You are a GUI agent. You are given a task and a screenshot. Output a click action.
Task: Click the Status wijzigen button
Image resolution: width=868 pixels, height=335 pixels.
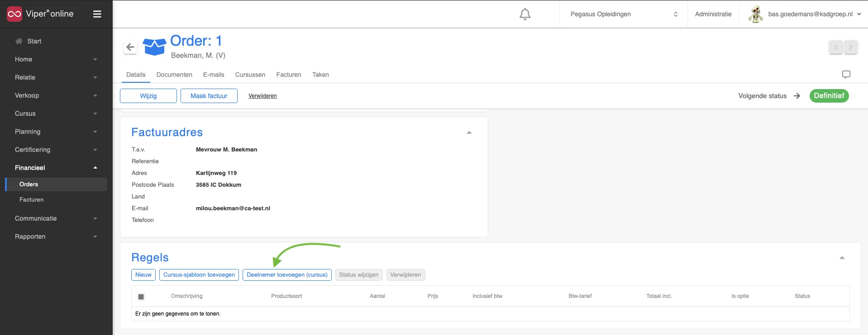click(x=359, y=275)
